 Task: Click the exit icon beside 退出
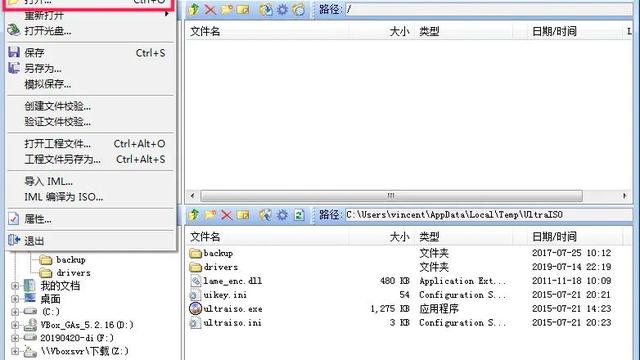click(14, 240)
